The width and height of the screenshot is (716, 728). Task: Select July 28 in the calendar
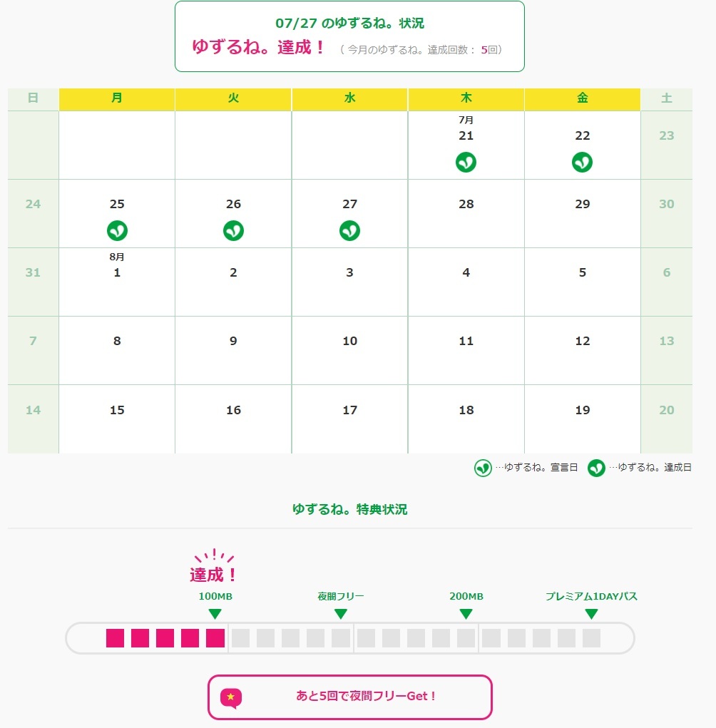(466, 212)
